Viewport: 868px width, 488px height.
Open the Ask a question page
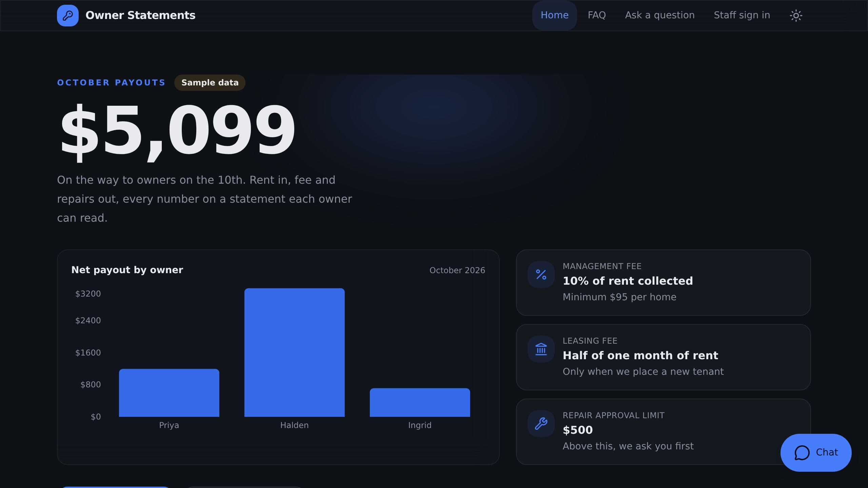point(660,16)
